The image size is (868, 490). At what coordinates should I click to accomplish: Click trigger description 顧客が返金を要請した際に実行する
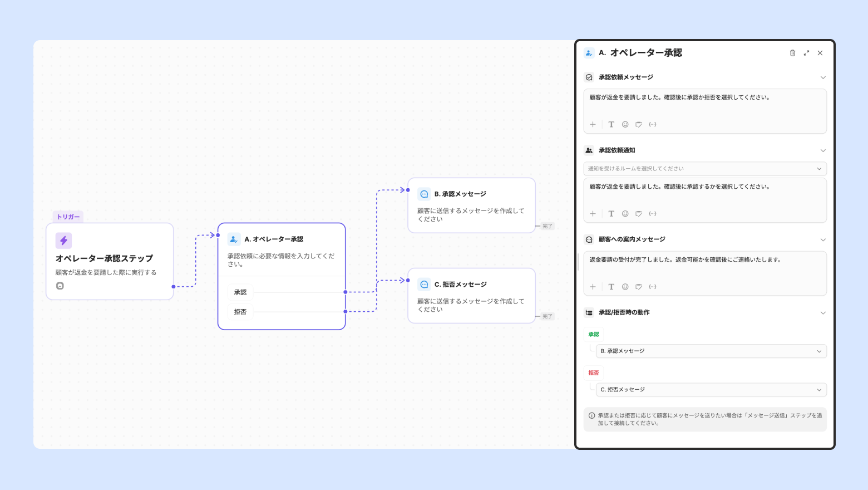(x=106, y=273)
